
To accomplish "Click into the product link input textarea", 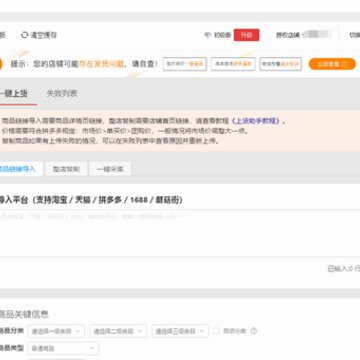I will click(180, 233).
